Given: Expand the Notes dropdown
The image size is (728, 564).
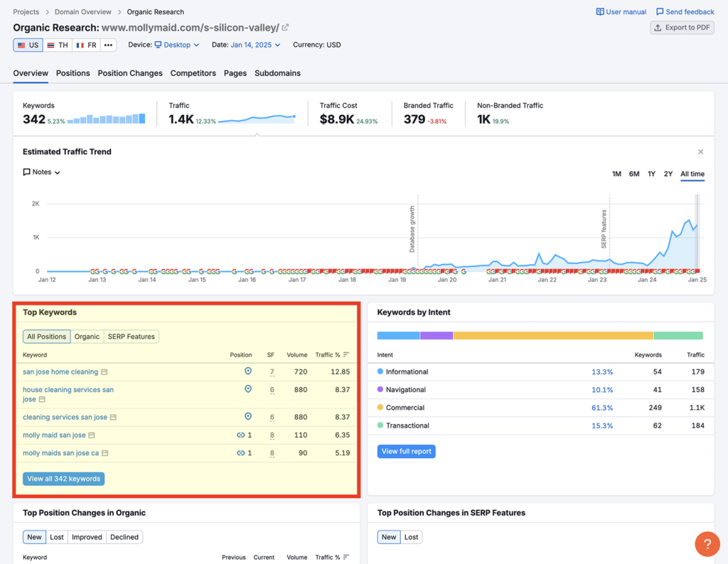Looking at the screenshot, I should 42,172.
